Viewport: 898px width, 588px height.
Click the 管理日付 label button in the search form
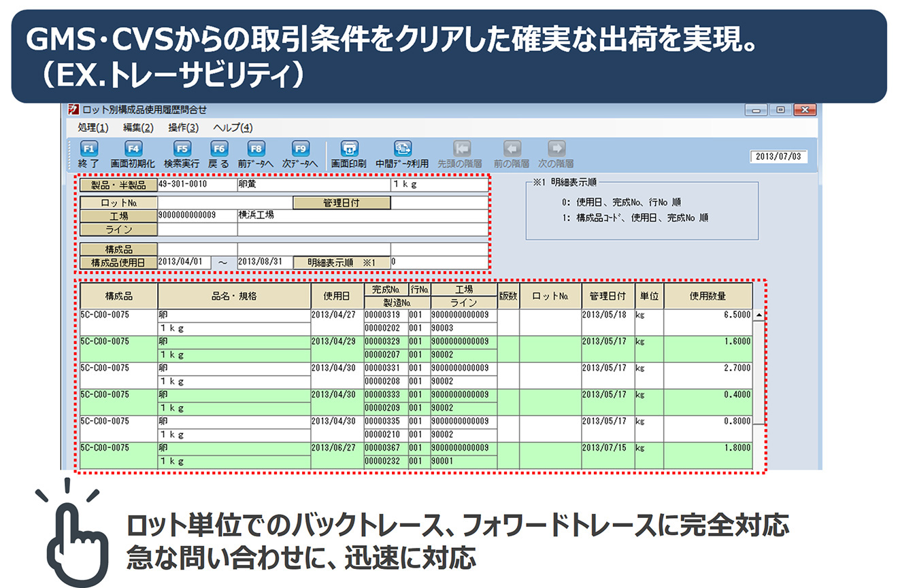342,203
